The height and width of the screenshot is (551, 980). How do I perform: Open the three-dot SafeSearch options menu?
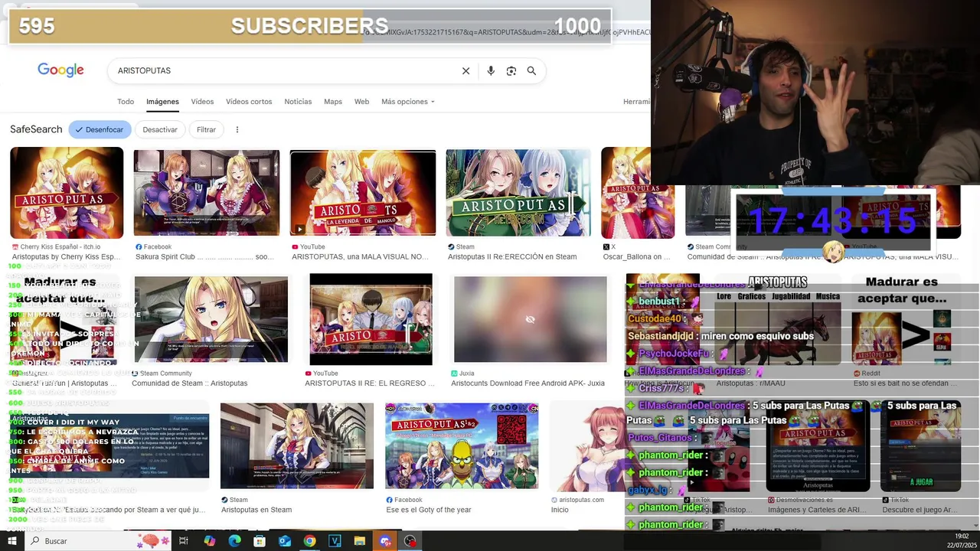click(237, 129)
